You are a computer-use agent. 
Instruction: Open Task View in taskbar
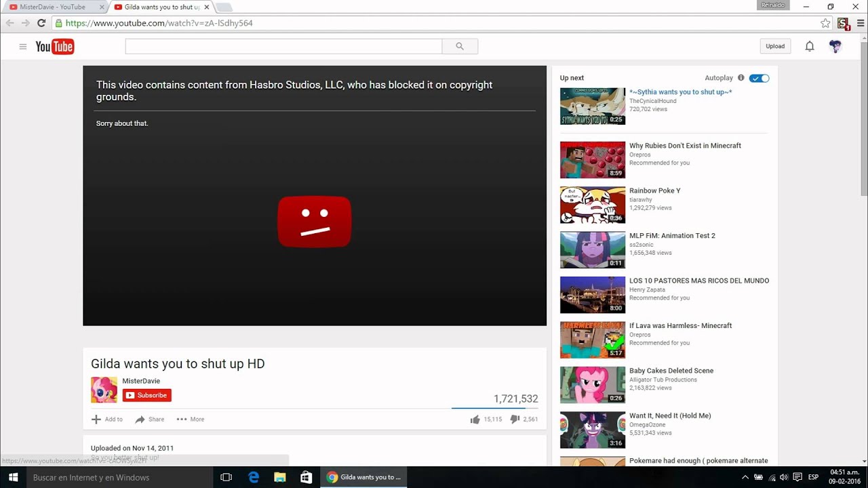point(226,477)
